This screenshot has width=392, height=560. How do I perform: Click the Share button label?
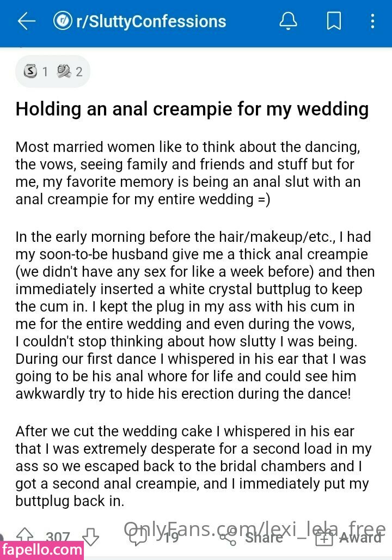[x=264, y=538]
